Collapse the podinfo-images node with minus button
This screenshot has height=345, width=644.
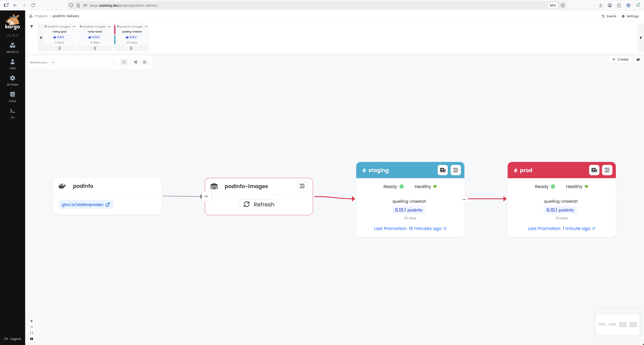click(206, 197)
